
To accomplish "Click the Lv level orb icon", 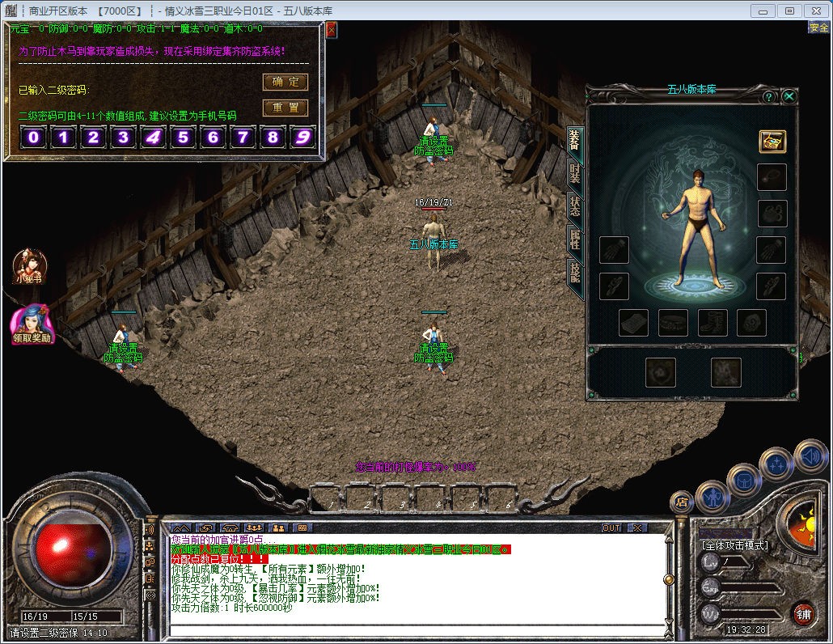I will coord(710,561).
